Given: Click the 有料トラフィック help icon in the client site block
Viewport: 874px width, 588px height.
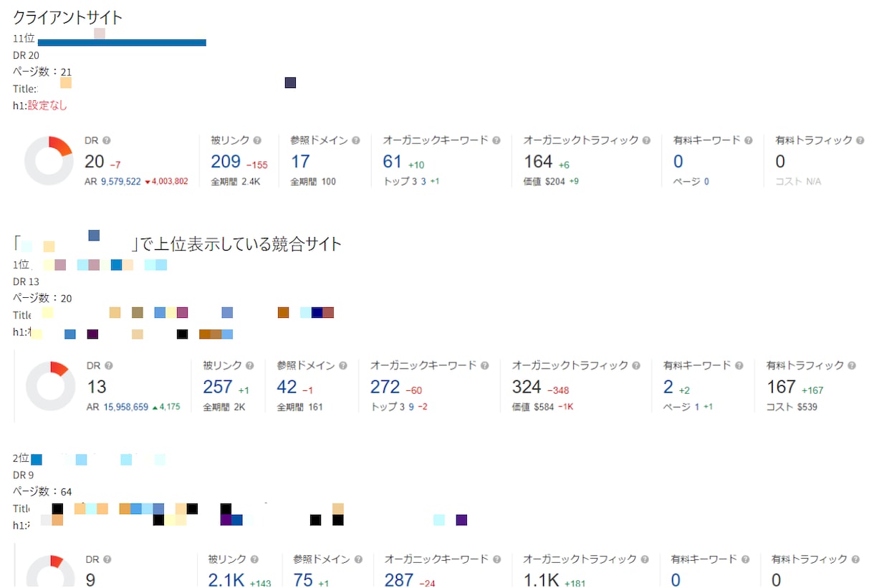Looking at the screenshot, I should pos(860,141).
